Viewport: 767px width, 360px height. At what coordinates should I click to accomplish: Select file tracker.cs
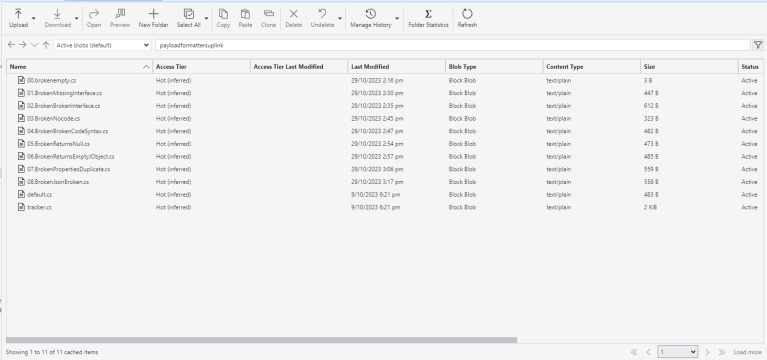click(39, 207)
